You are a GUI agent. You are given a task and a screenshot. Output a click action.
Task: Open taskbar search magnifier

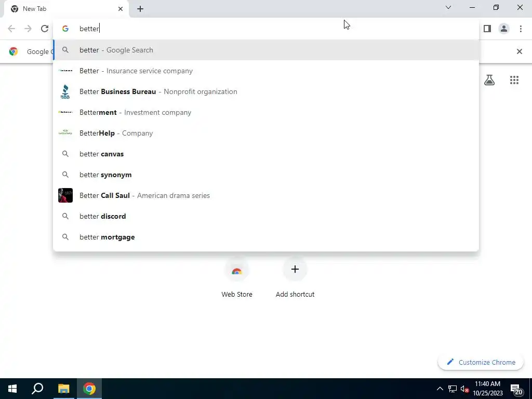coord(37,389)
